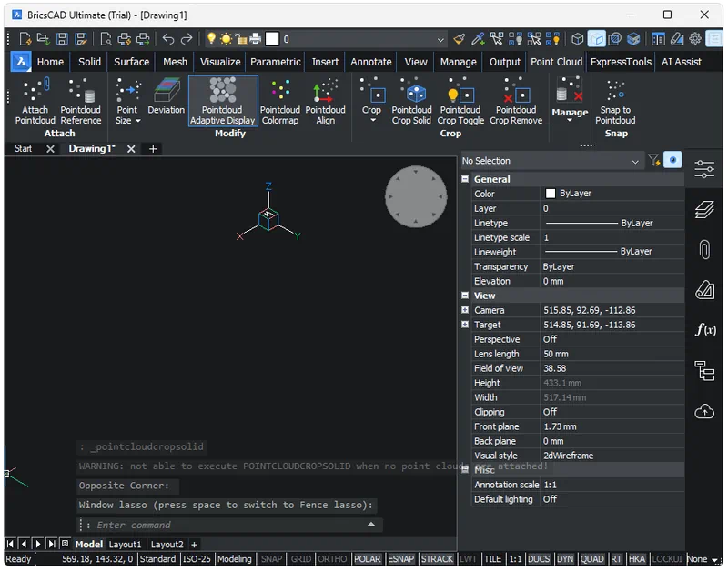Open the cloud upload panel icon
Screen dimensions: 728x571
[704, 412]
